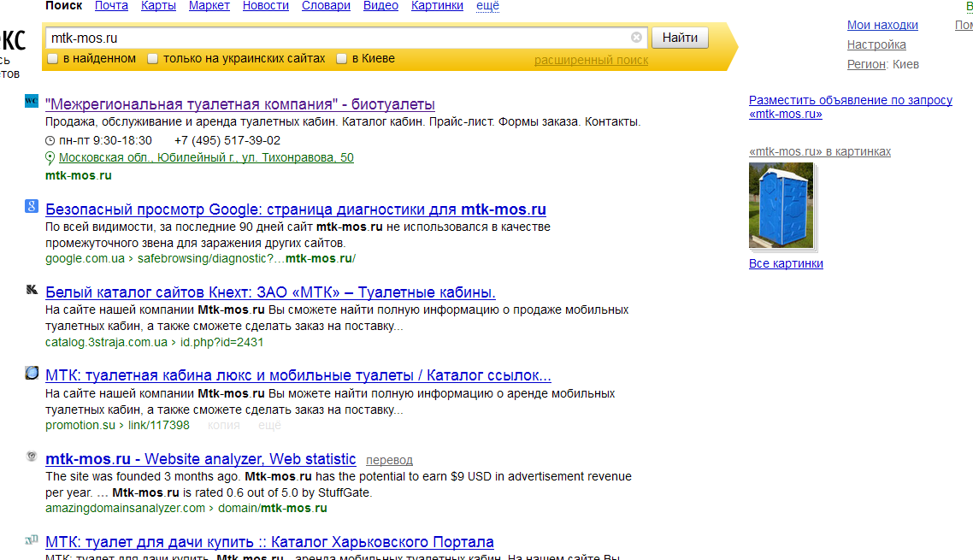973x560 pixels.
Task: Open 'МТК: туалет для дачи купить' result
Action: 269,542
